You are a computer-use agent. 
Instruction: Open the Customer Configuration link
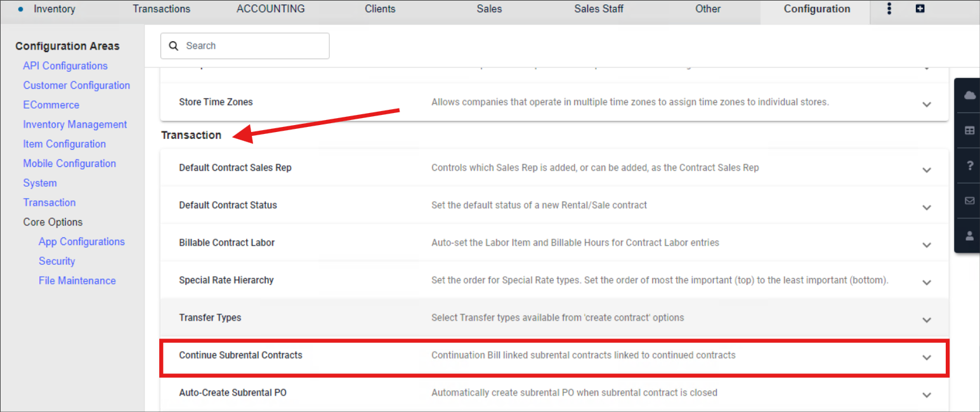tap(76, 85)
